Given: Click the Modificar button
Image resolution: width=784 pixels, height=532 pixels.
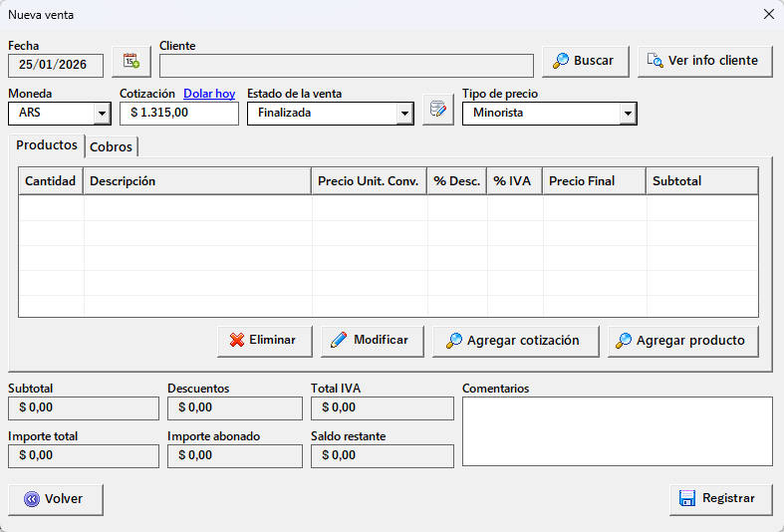Looking at the screenshot, I should 372,341.
